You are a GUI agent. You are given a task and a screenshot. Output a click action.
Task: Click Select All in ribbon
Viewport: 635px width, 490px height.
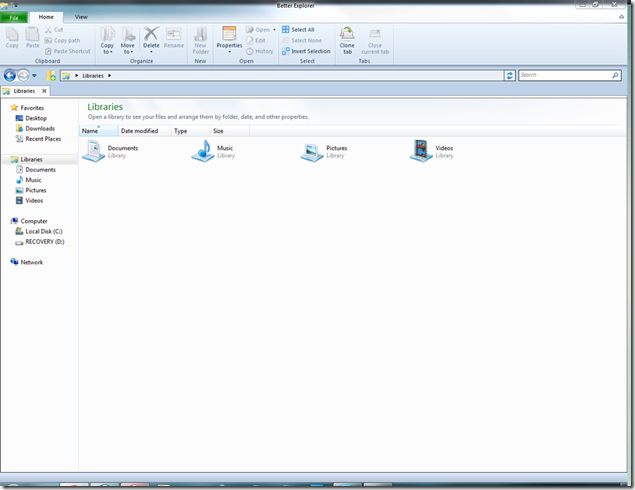(x=298, y=30)
